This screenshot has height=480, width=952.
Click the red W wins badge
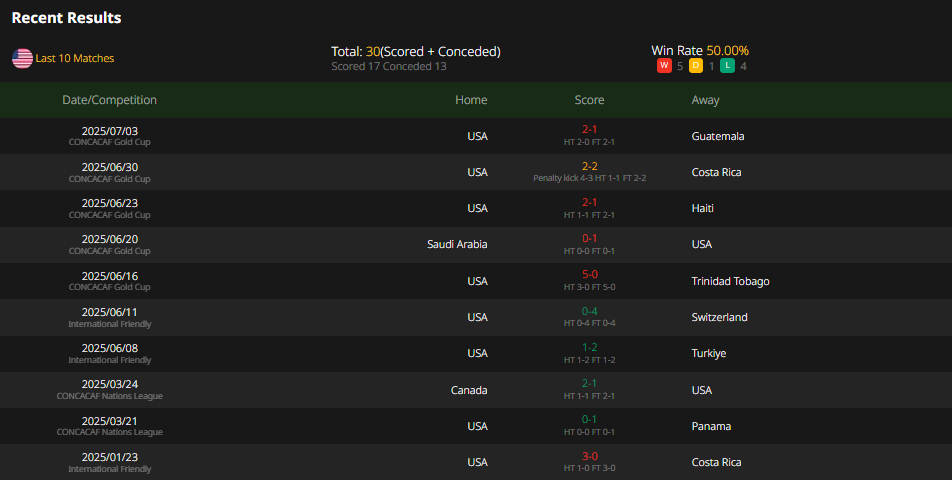664,66
